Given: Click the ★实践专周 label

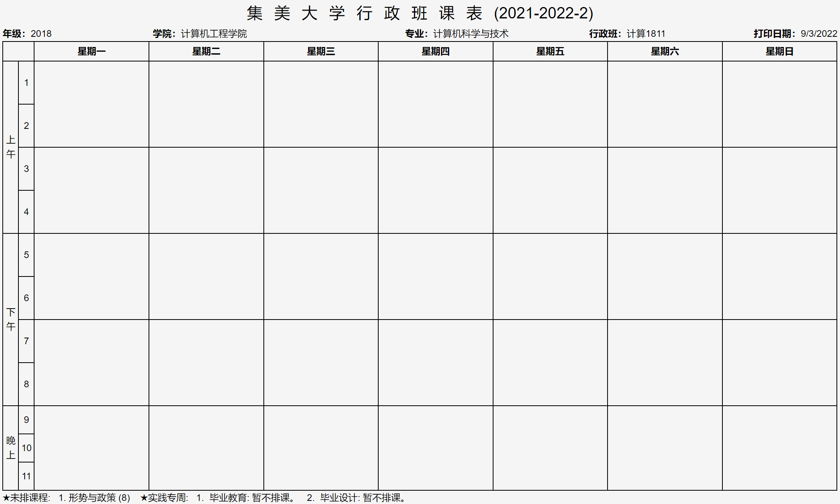Looking at the screenshot, I should [164, 498].
